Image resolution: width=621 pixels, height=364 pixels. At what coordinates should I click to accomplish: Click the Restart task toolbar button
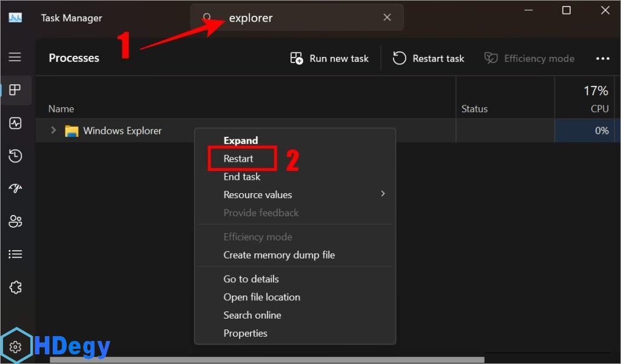(x=428, y=59)
